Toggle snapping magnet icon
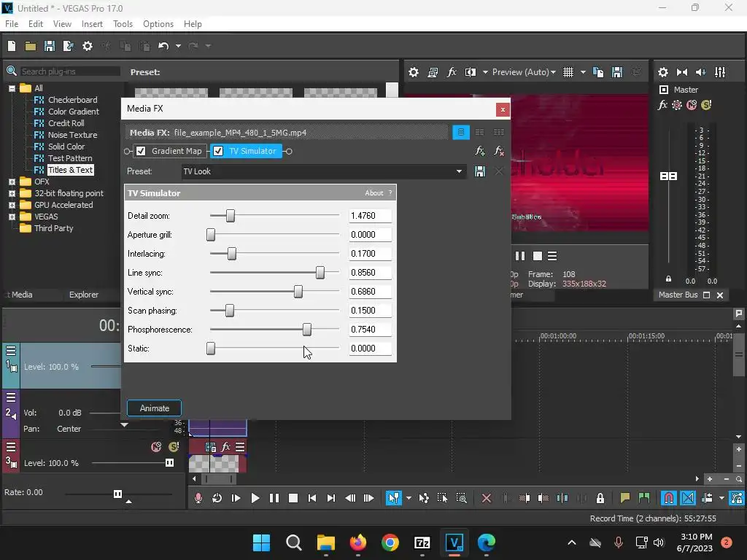This screenshot has height=560, width=747. 668,498
